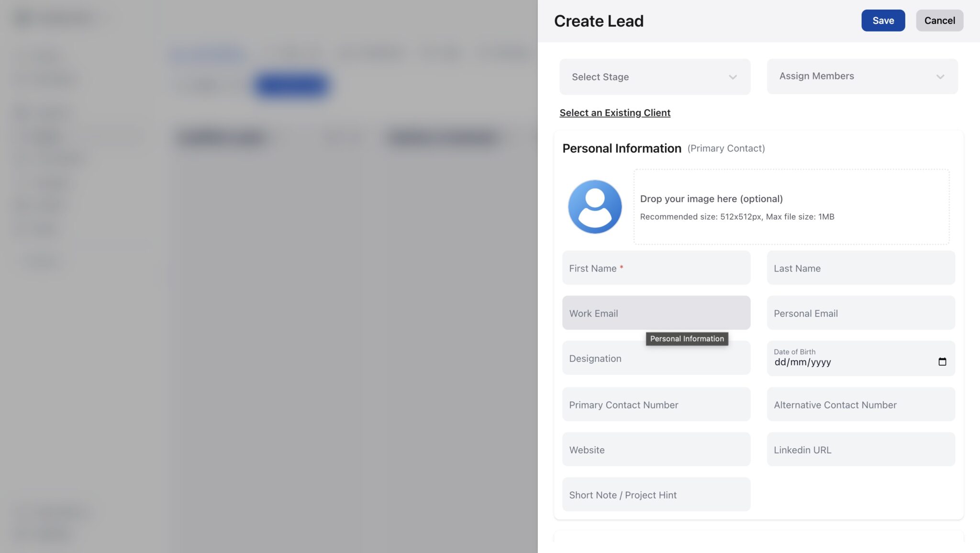Screen dimensions: 980x553
Task: Open the Select Stage dropdown
Action: tap(655, 77)
